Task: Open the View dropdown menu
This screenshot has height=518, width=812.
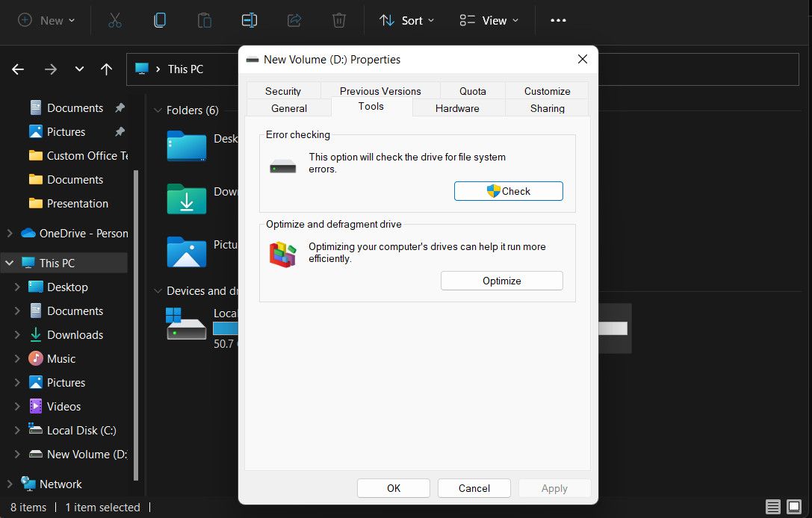Action: pyautogui.click(x=489, y=21)
